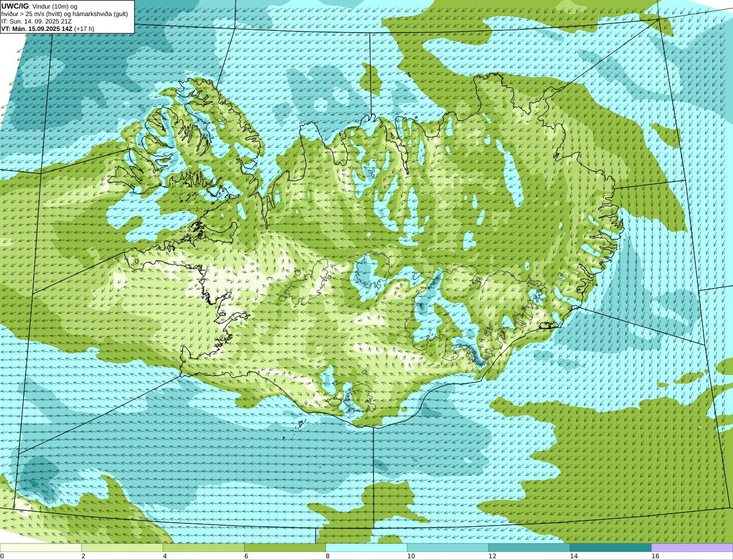Click the 6–8 m/s olive green legend swatch
The height and width of the screenshot is (560, 733).
(285, 547)
